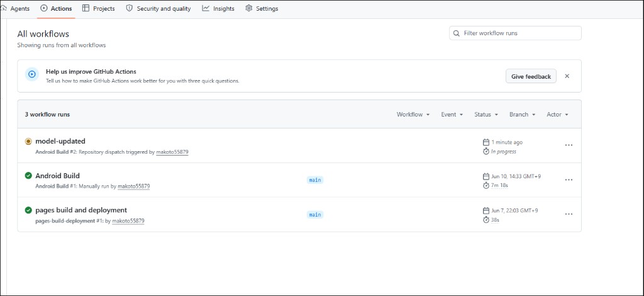The image size is (644, 296).
Task: Click the Give feedback button
Action: pyautogui.click(x=531, y=76)
